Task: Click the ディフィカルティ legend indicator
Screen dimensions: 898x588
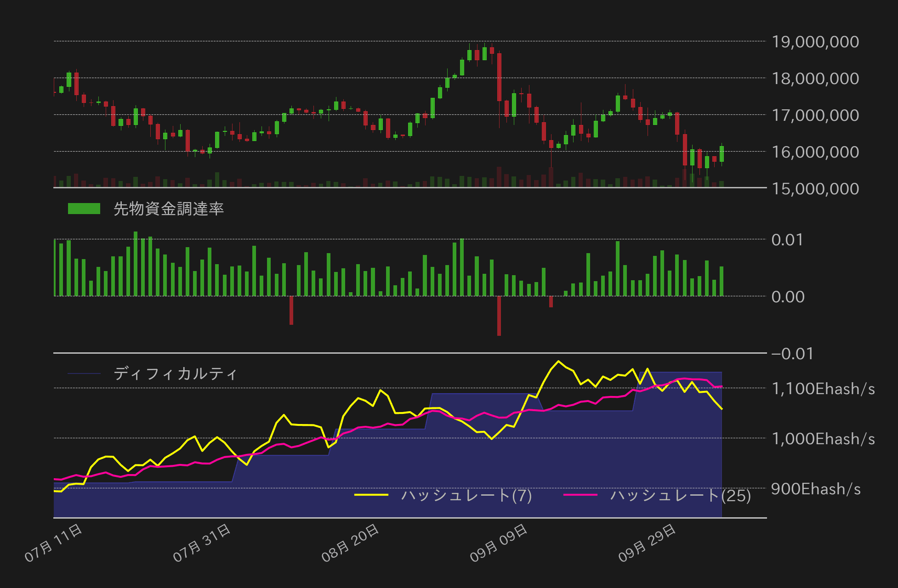Action: tap(85, 373)
